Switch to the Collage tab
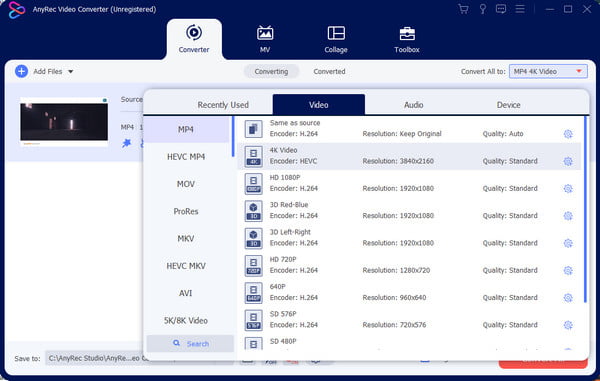 pyautogui.click(x=336, y=39)
